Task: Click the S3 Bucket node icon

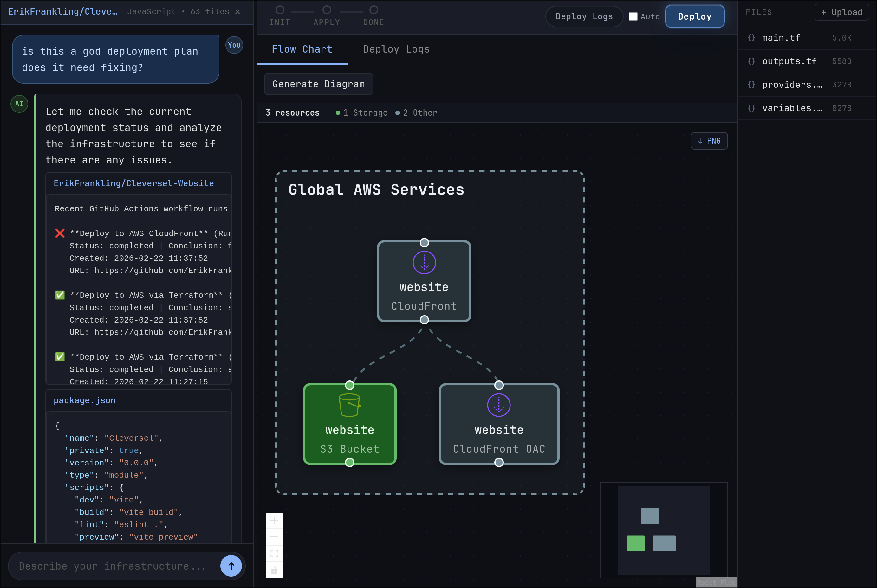Action: (x=349, y=406)
